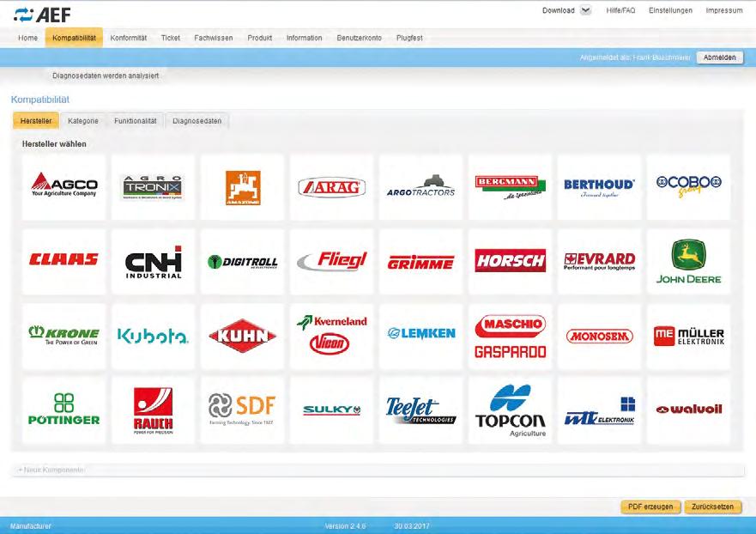
Task: Select the Maschio Gaspardo logo
Action: point(510,337)
